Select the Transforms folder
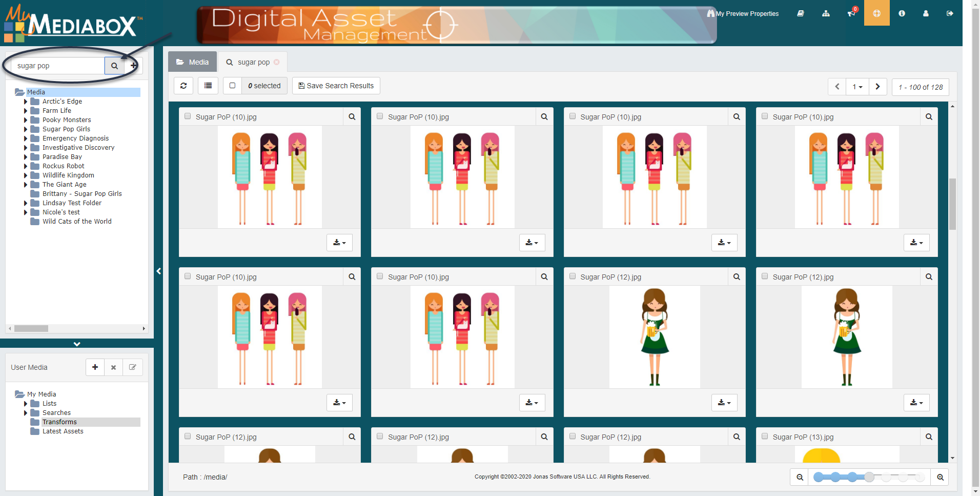The height and width of the screenshot is (496, 980). coord(59,422)
